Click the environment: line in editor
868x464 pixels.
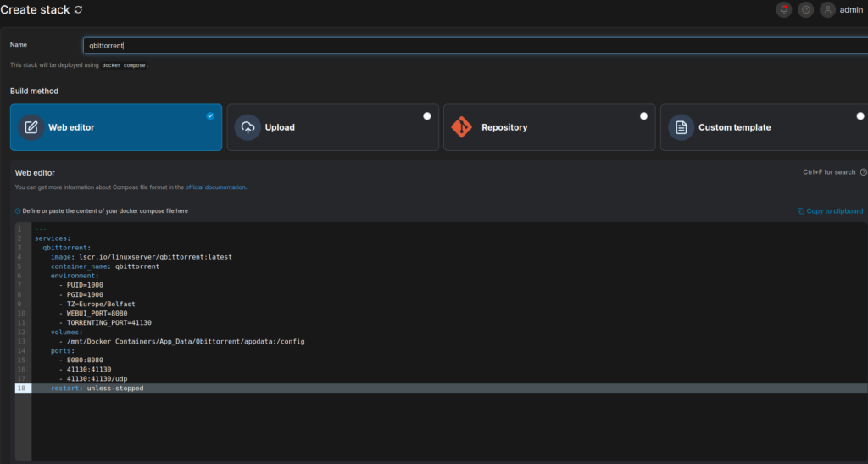(75, 276)
